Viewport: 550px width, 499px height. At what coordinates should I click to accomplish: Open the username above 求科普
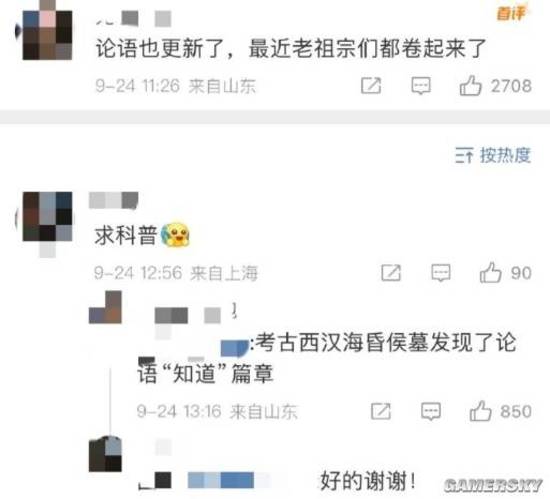coord(113,200)
